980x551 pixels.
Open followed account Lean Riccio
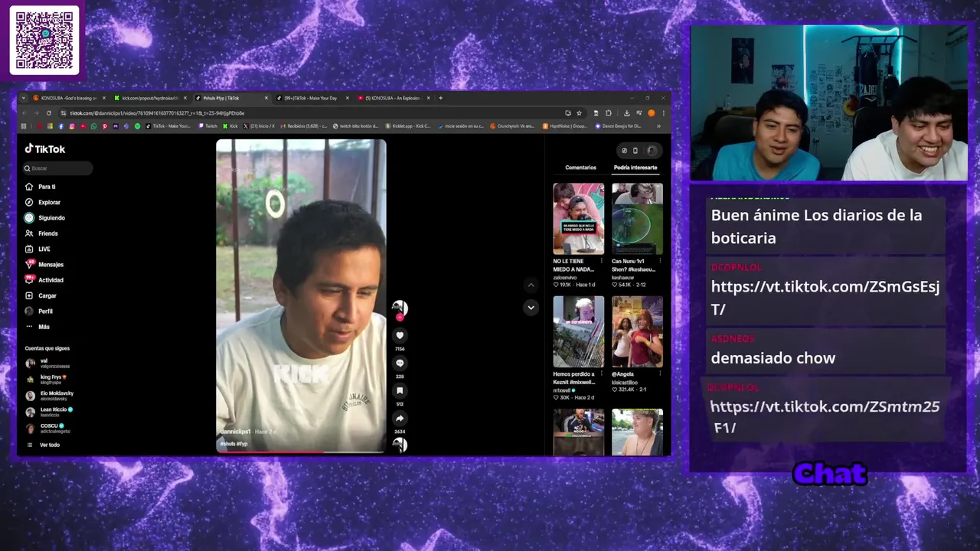(x=50, y=412)
